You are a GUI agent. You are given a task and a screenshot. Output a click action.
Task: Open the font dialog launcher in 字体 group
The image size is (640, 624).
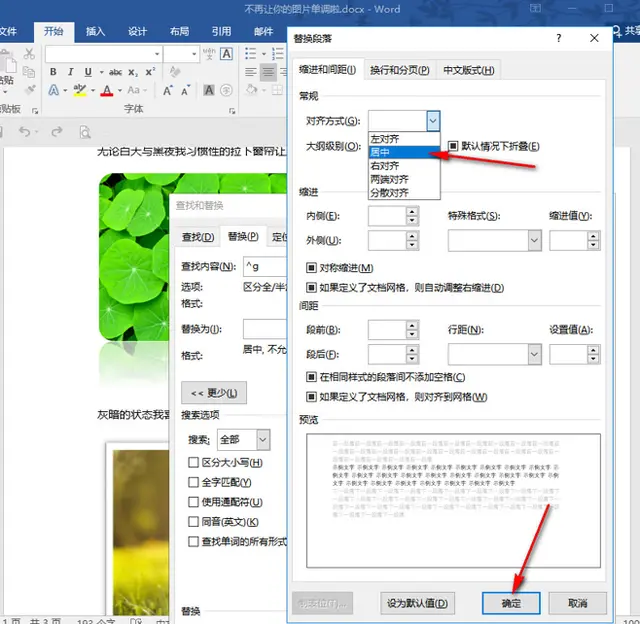[232, 111]
